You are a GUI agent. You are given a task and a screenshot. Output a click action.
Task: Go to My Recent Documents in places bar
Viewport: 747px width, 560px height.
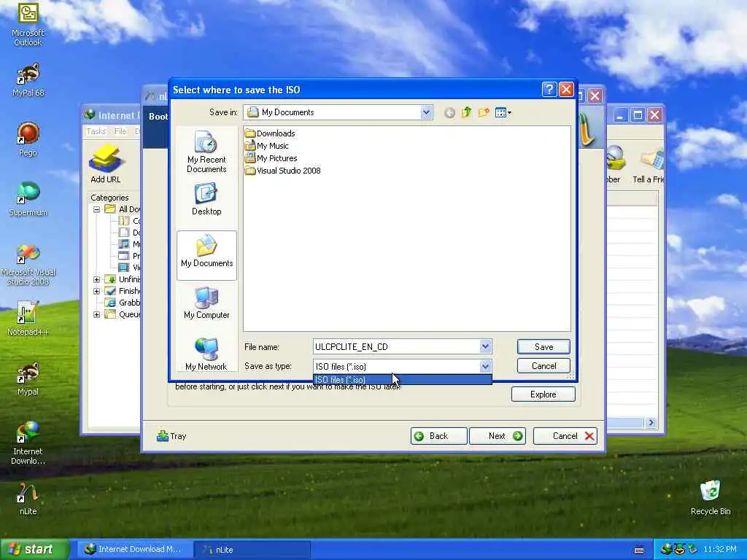click(x=206, y=152)
